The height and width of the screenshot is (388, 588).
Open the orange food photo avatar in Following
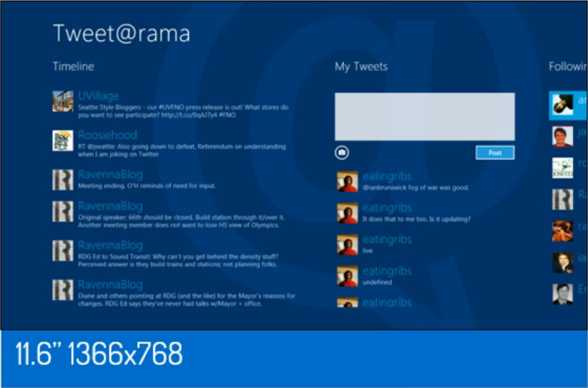(x=563, y=231)
